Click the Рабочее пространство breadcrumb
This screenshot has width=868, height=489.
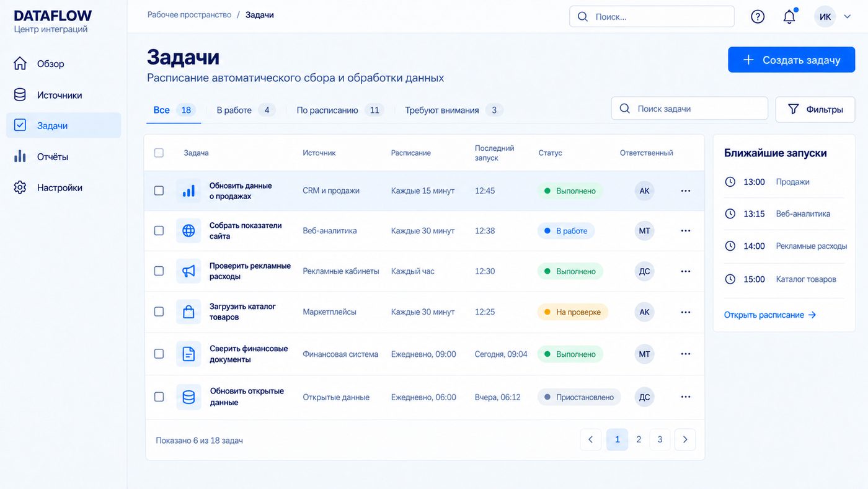click(x=189, y=15)
